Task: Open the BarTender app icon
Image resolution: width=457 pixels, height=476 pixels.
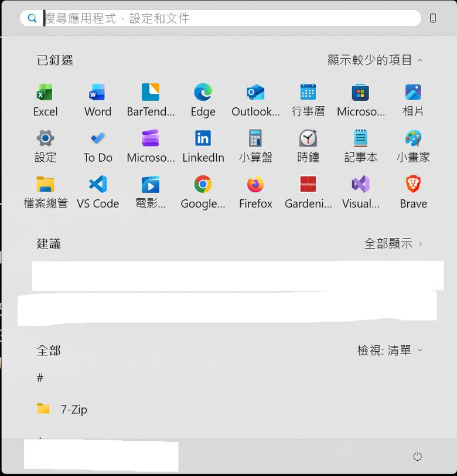Action: pyautogui.click(x=151, y=100)
